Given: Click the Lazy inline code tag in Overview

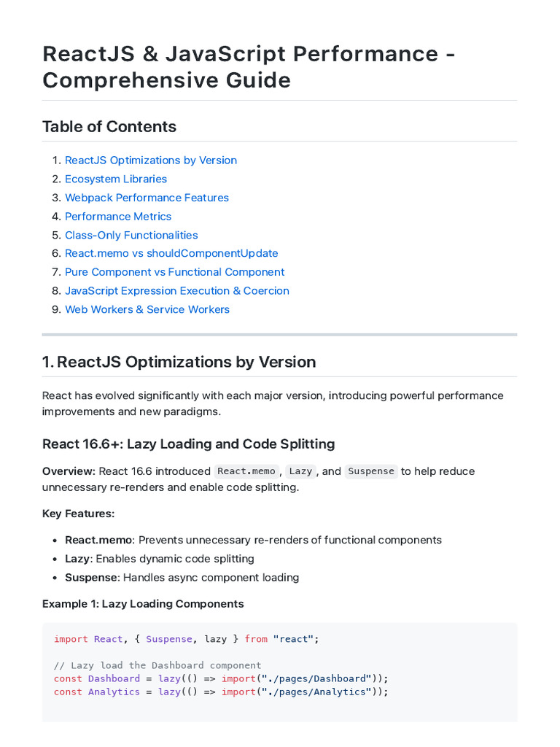Looking at the screenshot, I should point(300,471).
